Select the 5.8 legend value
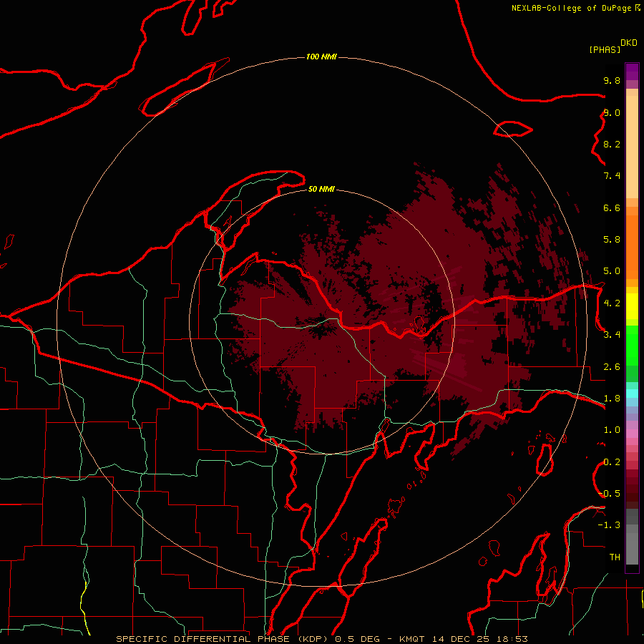This screenshot has width=644, height=644. tap(612, 240)
